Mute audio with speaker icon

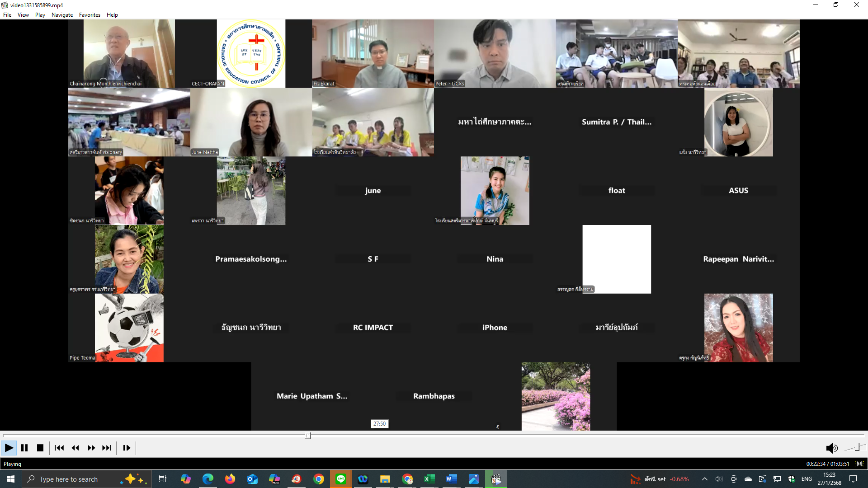(x=832, y=448)
